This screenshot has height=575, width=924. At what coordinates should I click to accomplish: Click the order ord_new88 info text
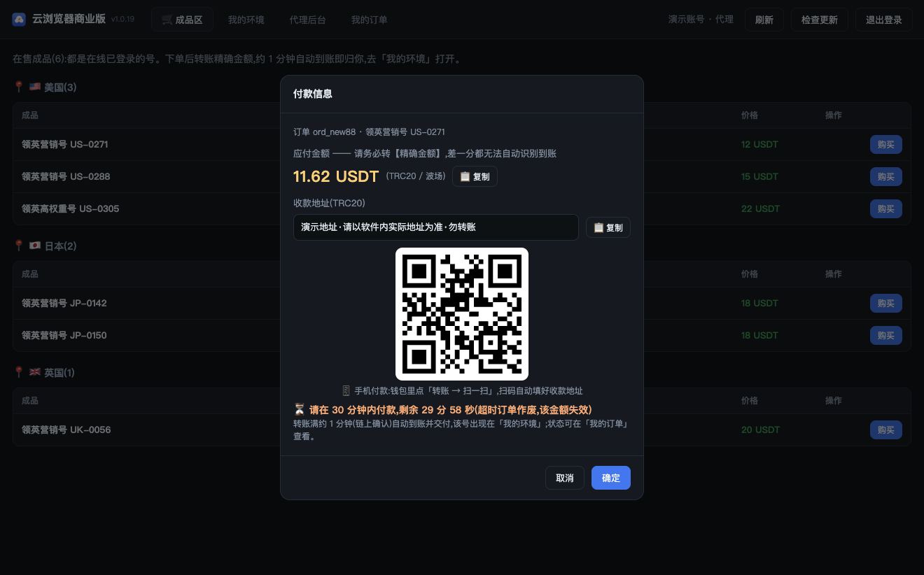369,132
